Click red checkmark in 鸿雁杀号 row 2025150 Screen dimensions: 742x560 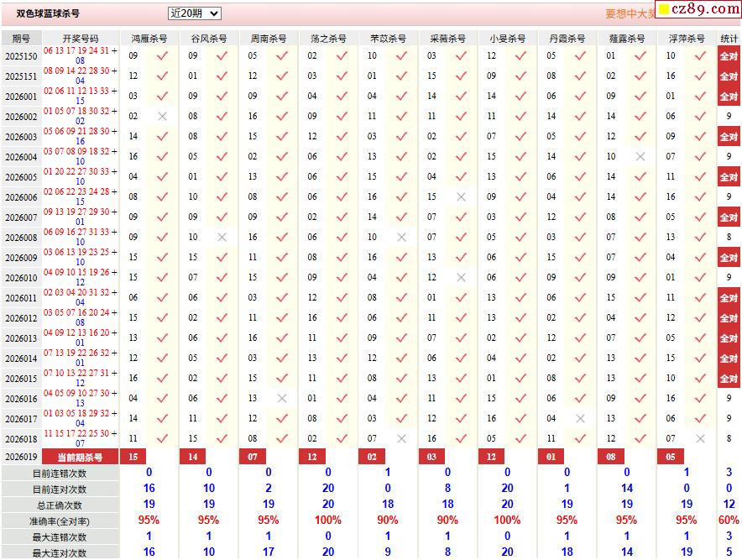[162, 56]
